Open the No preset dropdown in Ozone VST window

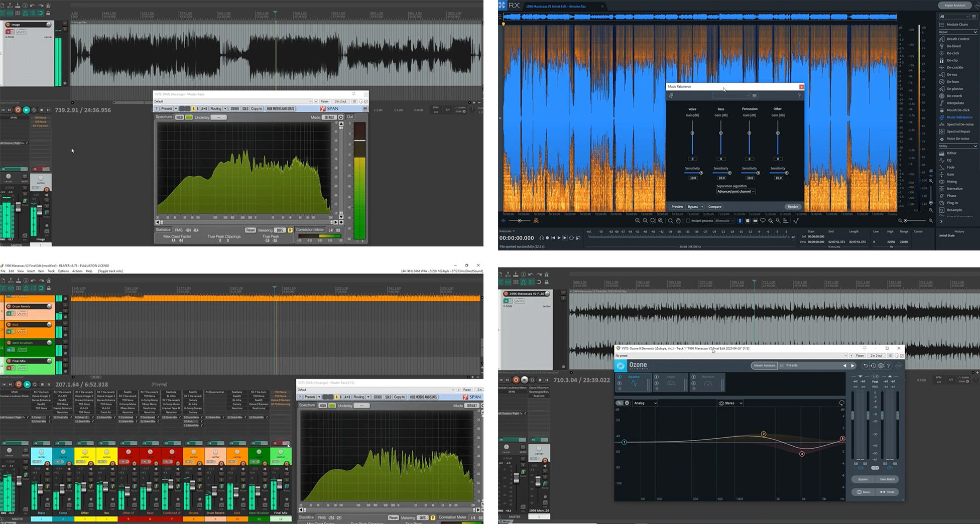point(731,356)
